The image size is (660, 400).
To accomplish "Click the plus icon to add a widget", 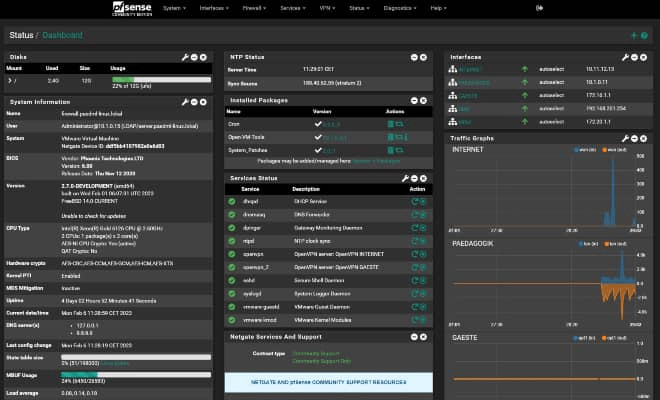I will 634,35.
